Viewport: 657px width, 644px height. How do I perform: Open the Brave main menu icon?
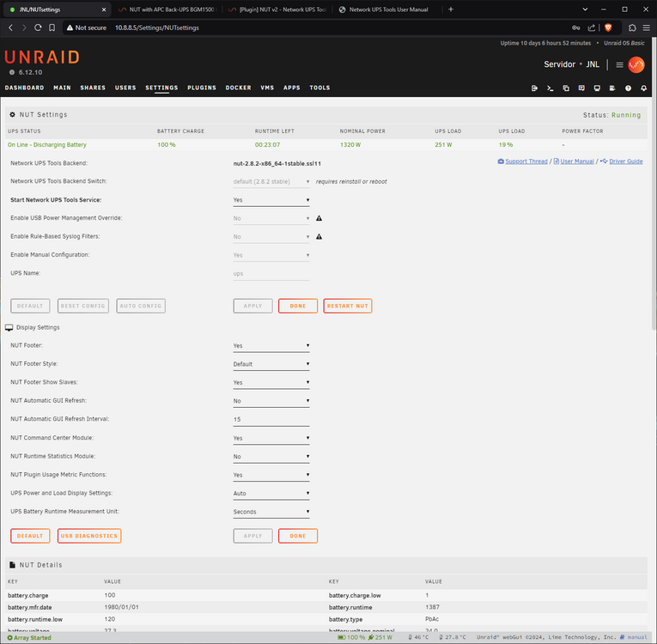[647, 27]
